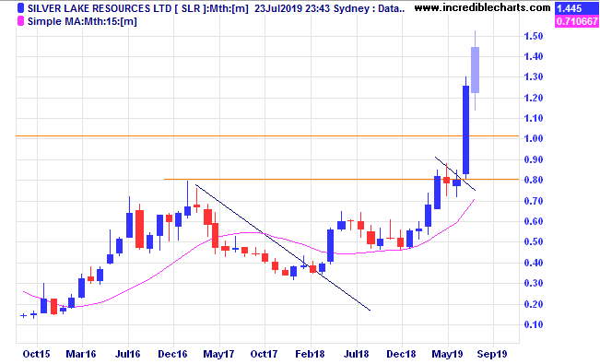The height and width of the screenshot is (364, 600).
Task: Click the Feb18 date axis label
Action: (x=310, y=354)
